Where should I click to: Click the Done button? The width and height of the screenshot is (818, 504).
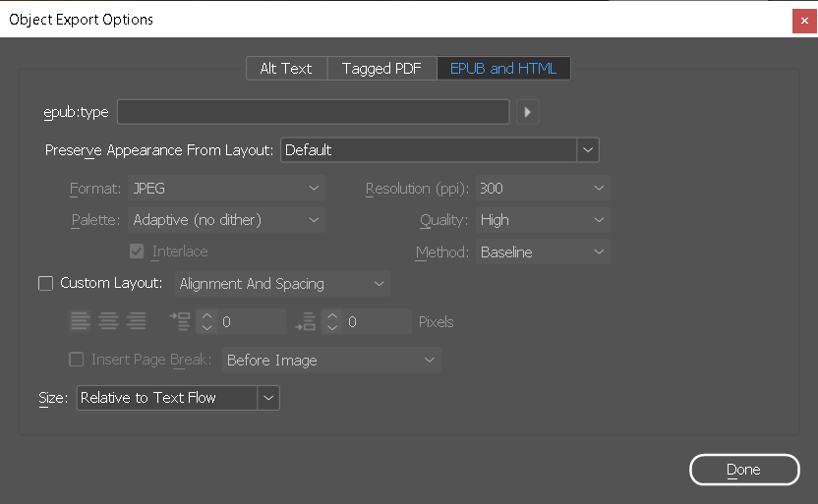coord(743,470)
